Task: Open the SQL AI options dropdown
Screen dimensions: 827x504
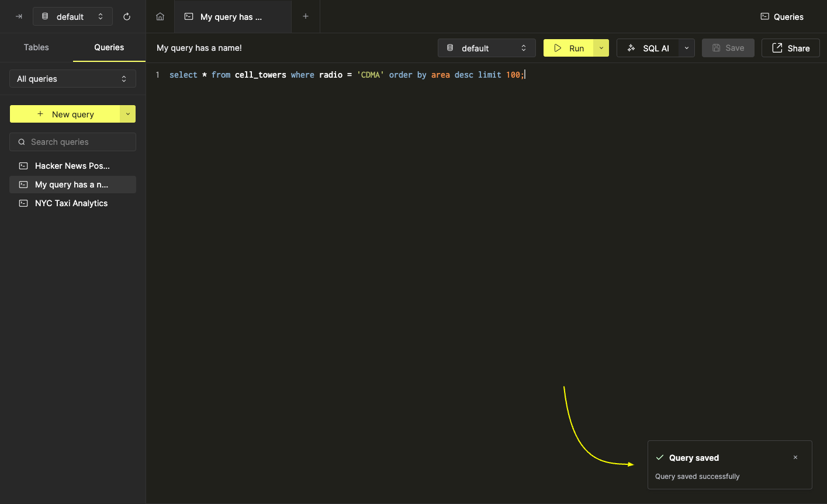Action: [686, 48]
